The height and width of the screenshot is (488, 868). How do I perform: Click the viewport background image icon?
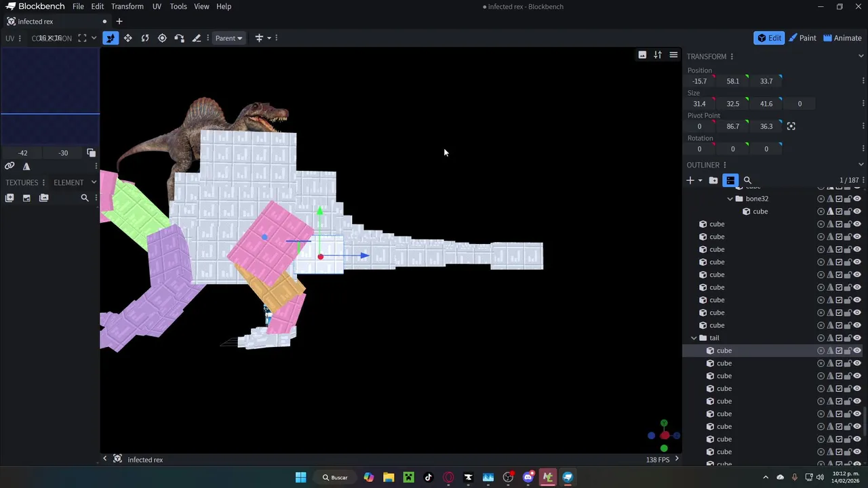click(x=642, y=55)
